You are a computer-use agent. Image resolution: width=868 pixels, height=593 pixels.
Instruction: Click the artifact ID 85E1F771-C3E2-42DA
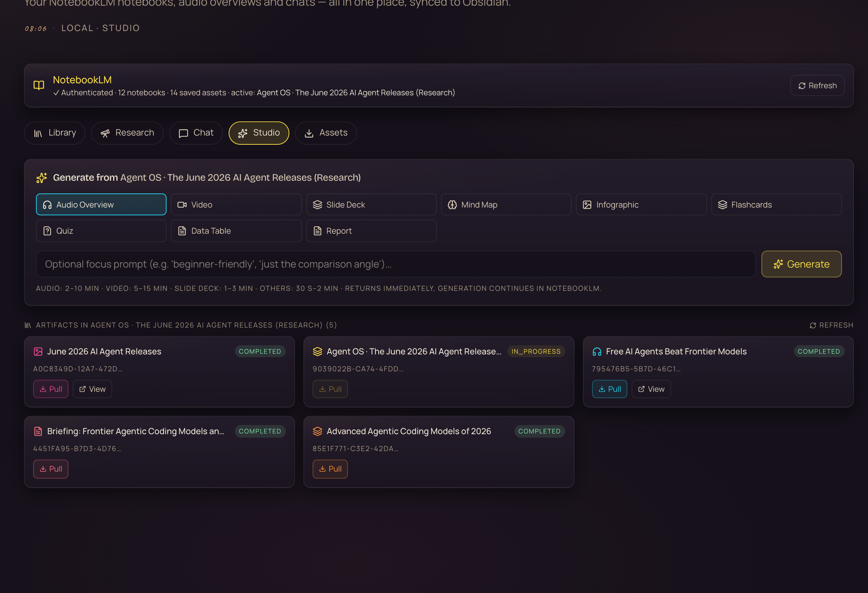(356, 448)
